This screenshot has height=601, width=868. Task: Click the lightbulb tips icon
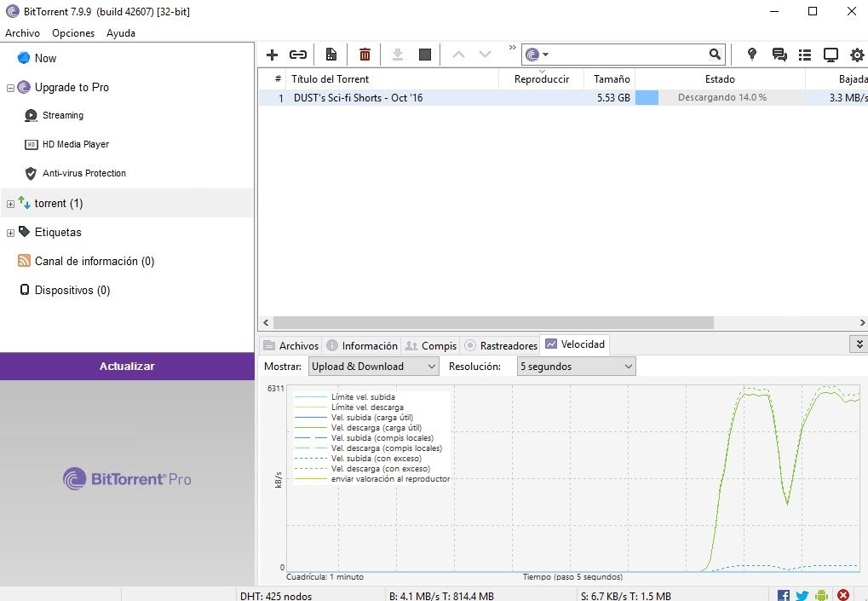click(x=752, y=55)
